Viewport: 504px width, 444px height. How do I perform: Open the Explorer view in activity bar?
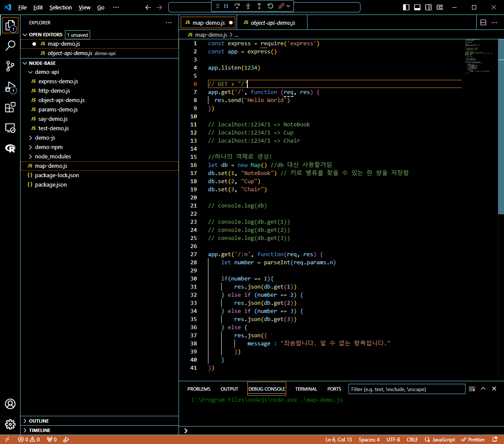pos(10,25)
